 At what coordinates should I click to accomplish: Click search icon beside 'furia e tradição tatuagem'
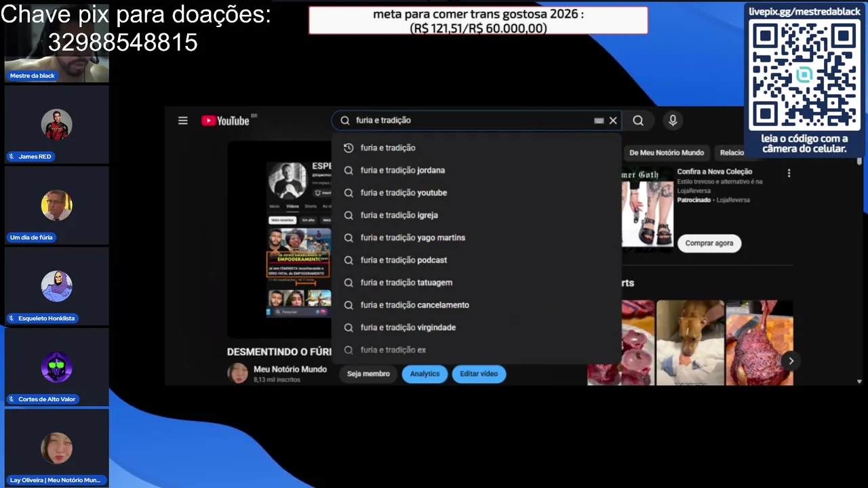pyautogui.click(x=349, y=283)
